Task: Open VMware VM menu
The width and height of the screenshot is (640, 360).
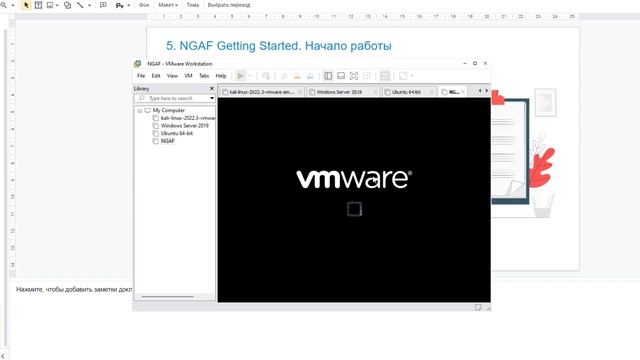Action: click(188, 76)
